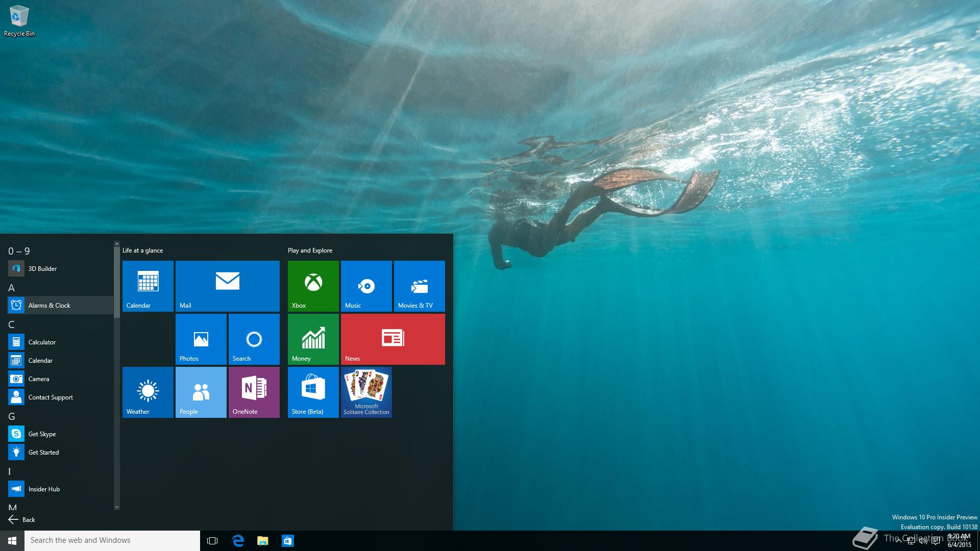The width and height of the screenshot is (980, 551).
Task: Open the Mail tile
Action: pyautogui.click(x=228, y=286)
